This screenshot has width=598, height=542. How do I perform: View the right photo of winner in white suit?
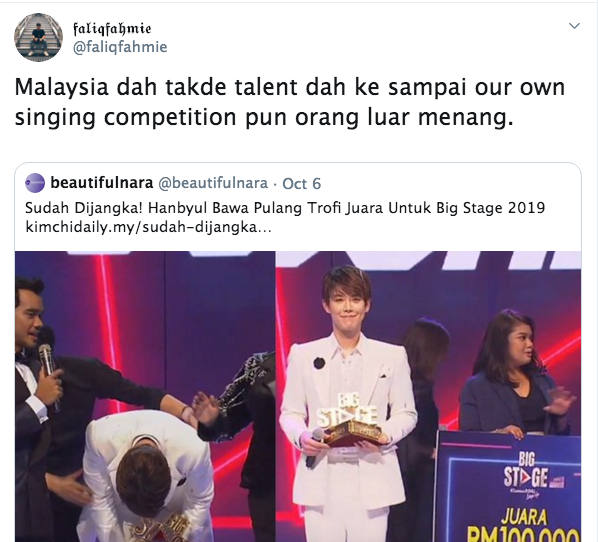pos(429,396)
